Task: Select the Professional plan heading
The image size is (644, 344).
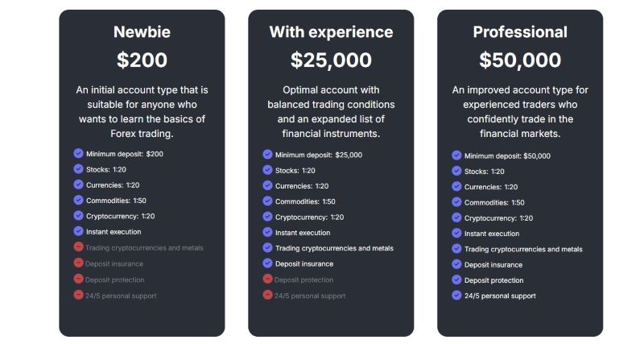Action: coord(520,32)
